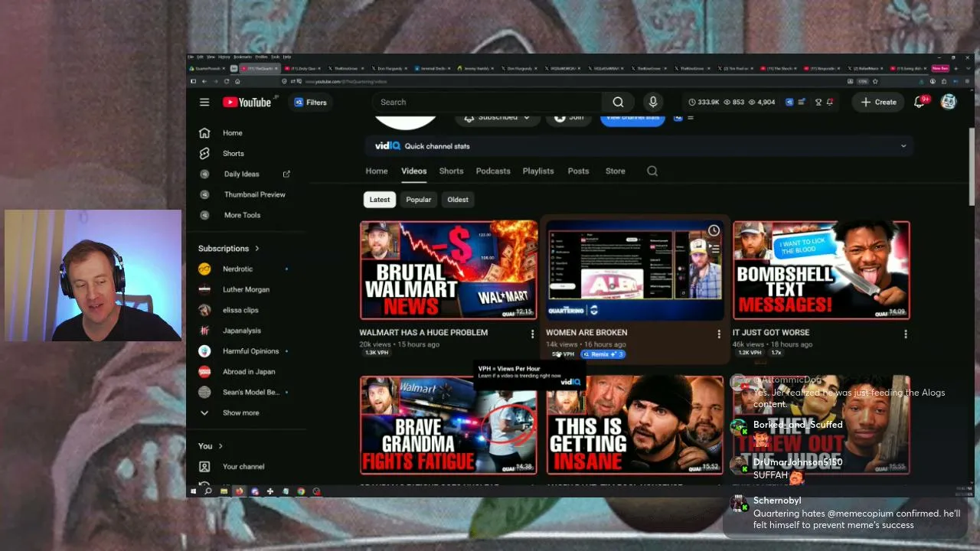The image size is (980, 551).
Task: Submit search with the magnifier button
Action: click(618, 102)
